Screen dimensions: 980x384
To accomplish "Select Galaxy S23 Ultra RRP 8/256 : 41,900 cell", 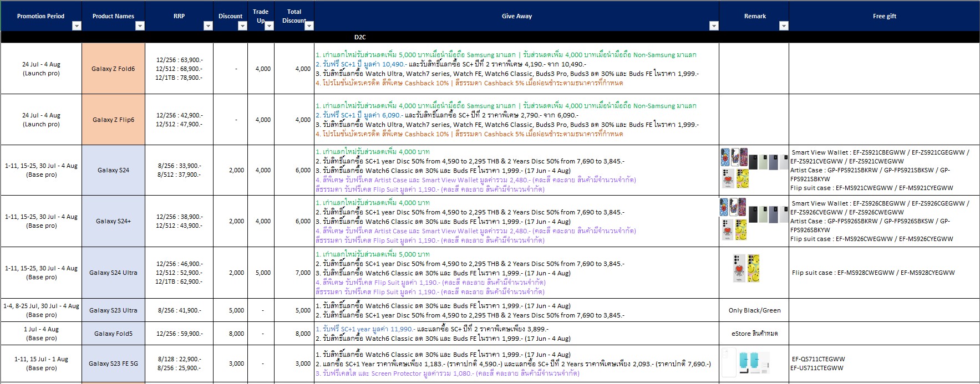I will tap(179, 310).
